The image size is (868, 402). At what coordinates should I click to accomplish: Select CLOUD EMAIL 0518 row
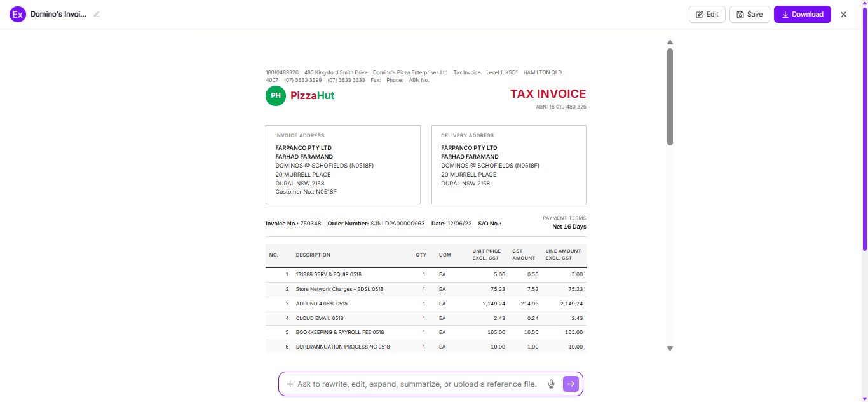[x=426, y=318]
